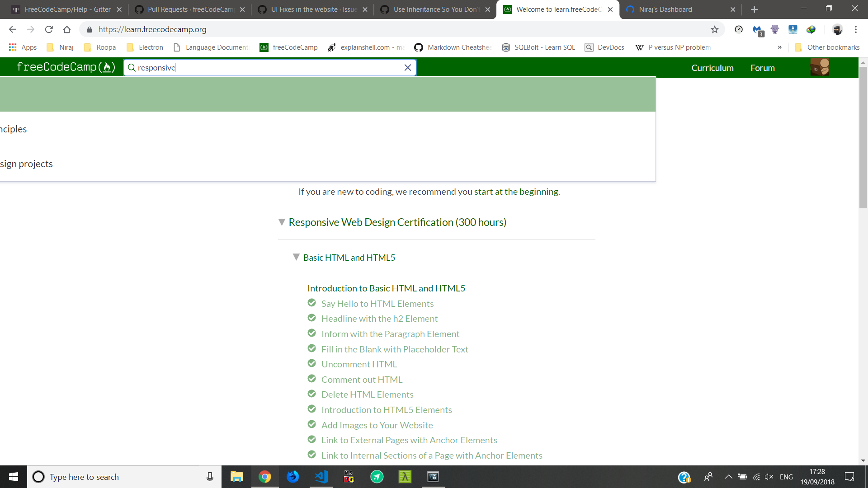Open the SQLBolt - Learn SQL bookmark
This screenshot has height=488, width=868.
[538, 47]
